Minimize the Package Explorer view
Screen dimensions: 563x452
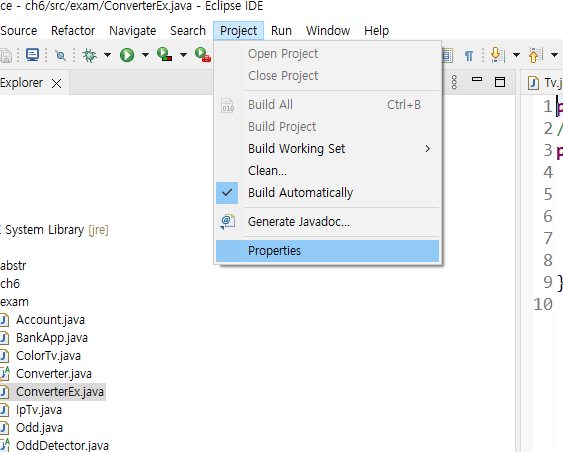click(477, 79)
